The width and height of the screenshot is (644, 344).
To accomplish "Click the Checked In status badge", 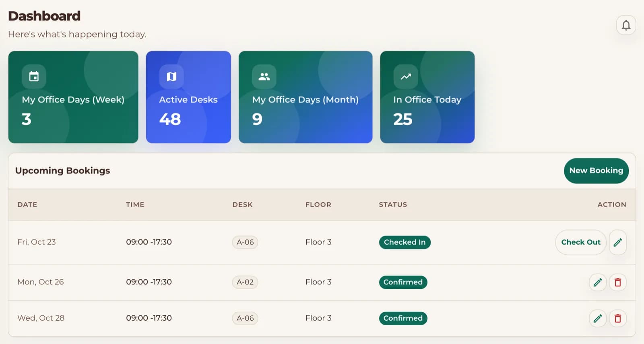I will pos(405,242).
